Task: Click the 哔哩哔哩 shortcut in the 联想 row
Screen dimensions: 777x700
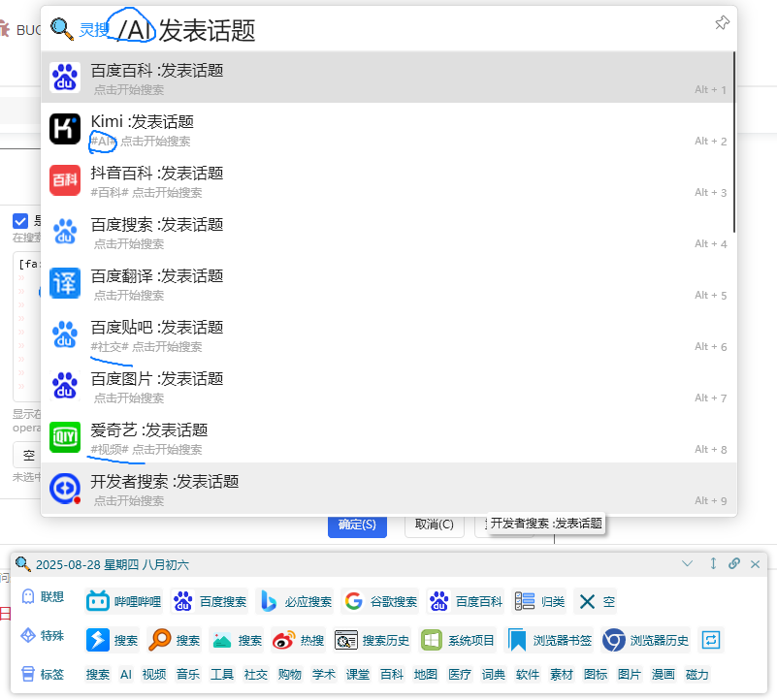Action: point(124,601)
